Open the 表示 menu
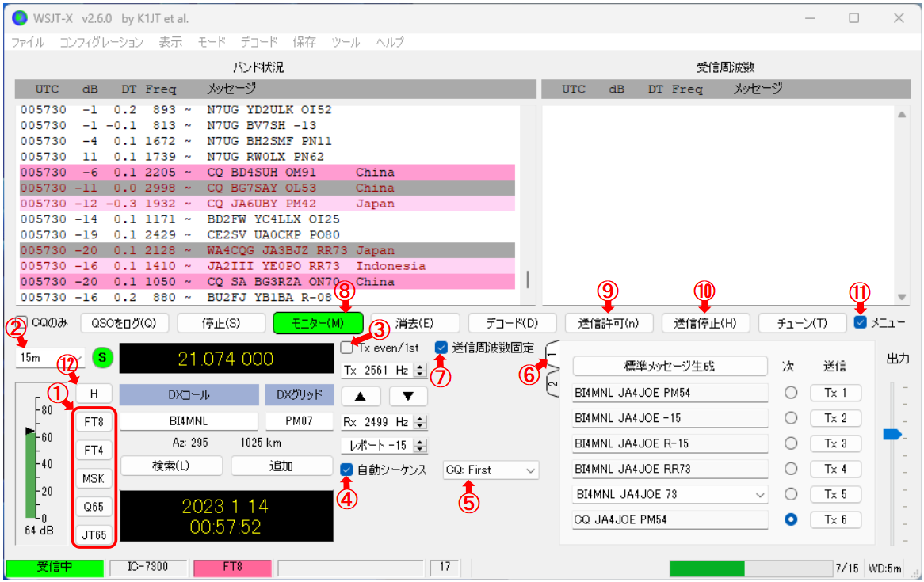Viewport: 924px width, 582px height. [171, 43]
